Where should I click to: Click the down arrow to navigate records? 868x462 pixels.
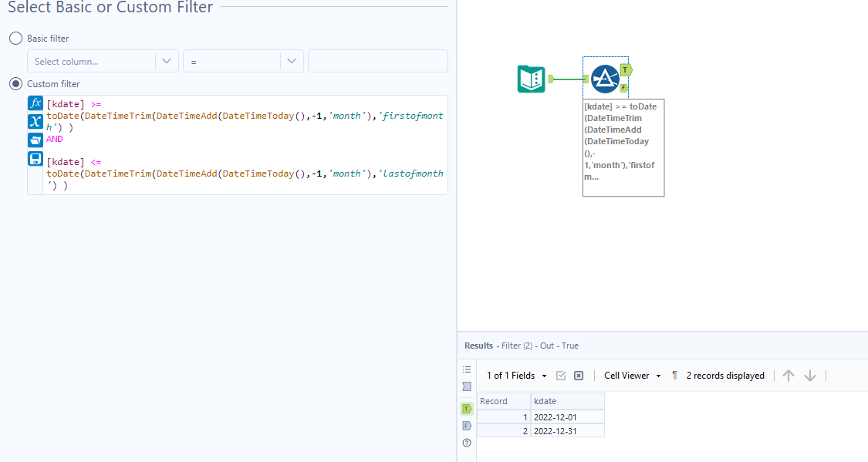coord(810,376)
